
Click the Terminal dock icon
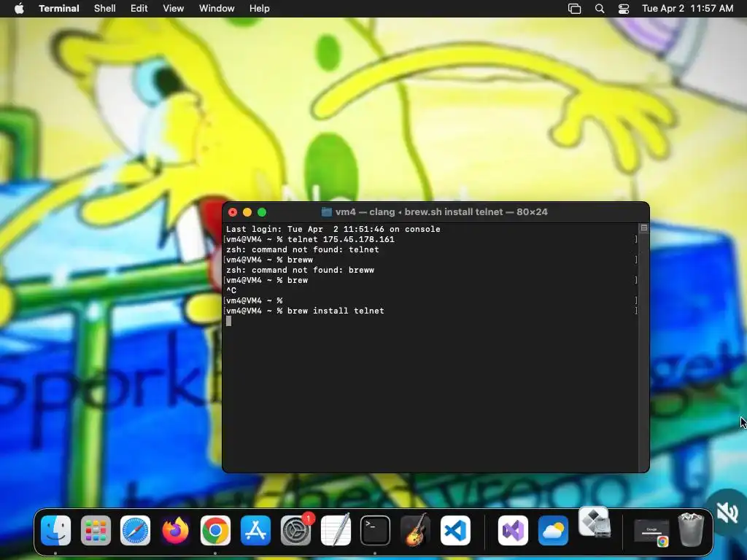pyautogui.click(x=375, y=530)
